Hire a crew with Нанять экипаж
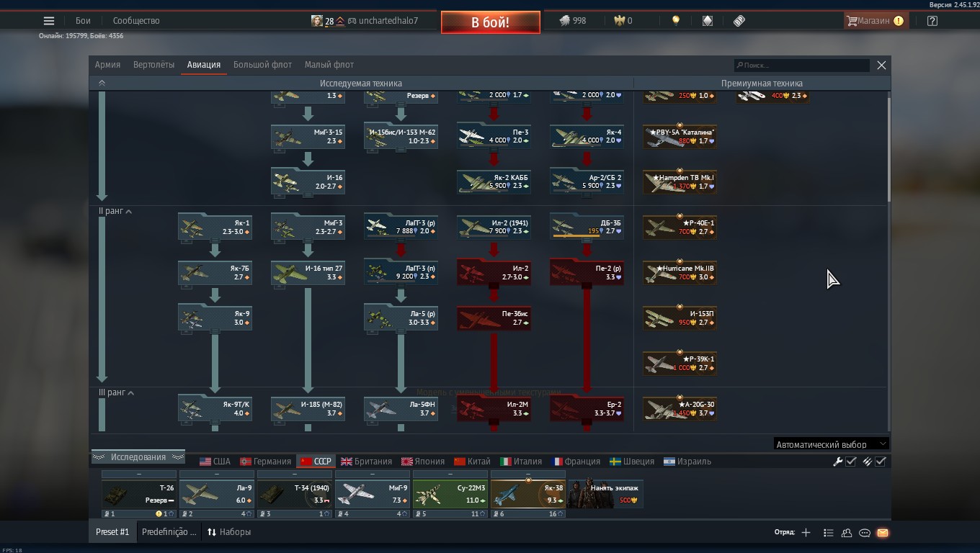 point(605,494)
